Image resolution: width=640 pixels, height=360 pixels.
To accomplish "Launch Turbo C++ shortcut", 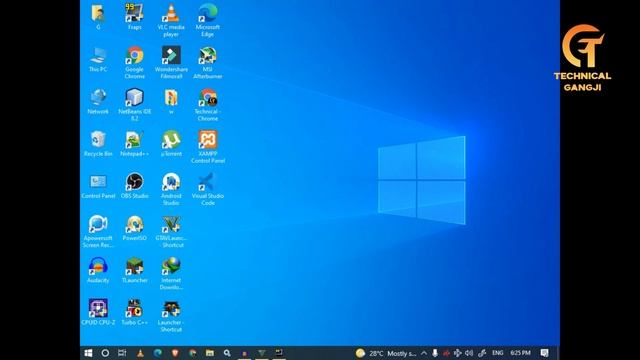I will [x=134, y=312].
